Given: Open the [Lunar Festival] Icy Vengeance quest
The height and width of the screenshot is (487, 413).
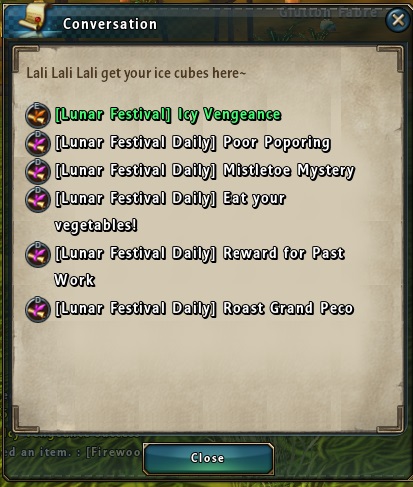Looking at the screenshot, I should 168,115.
